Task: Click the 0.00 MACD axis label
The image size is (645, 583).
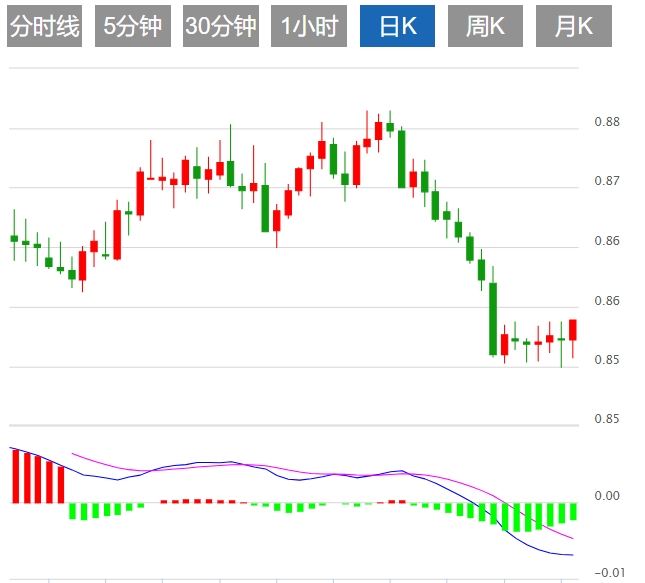Action: coord(607,495)
